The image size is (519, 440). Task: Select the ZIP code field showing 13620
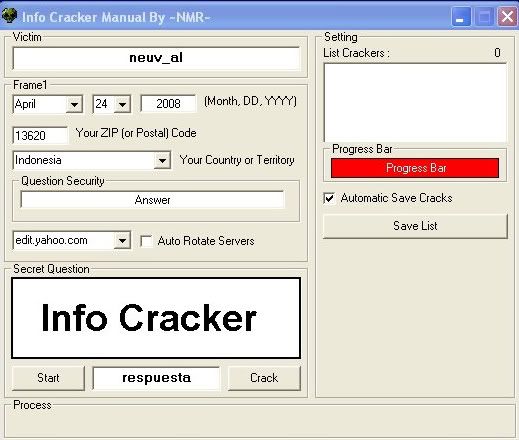pos(40,135)
